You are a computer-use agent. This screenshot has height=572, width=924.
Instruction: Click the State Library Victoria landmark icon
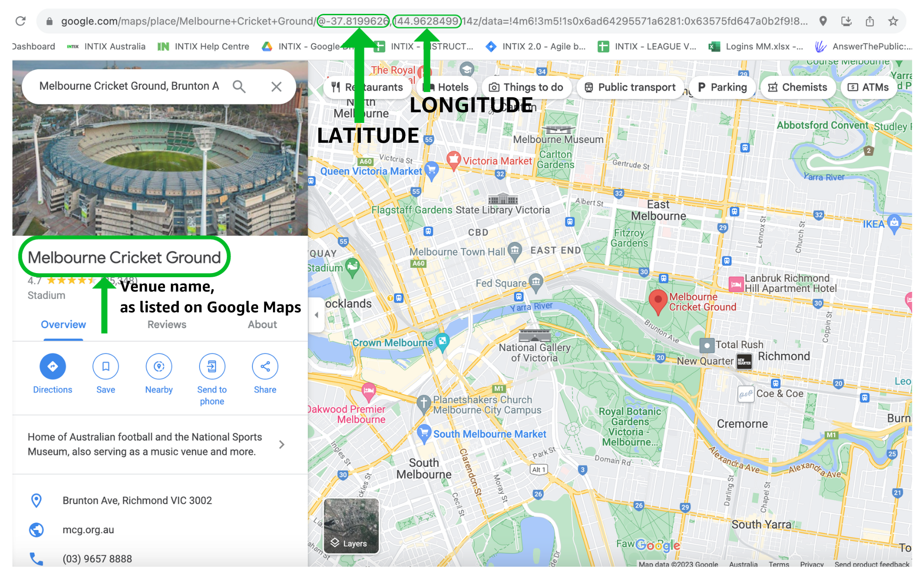503,199
